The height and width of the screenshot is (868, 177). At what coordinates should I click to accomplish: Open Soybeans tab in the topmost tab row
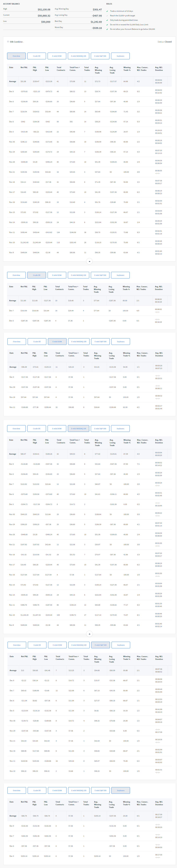120,56
